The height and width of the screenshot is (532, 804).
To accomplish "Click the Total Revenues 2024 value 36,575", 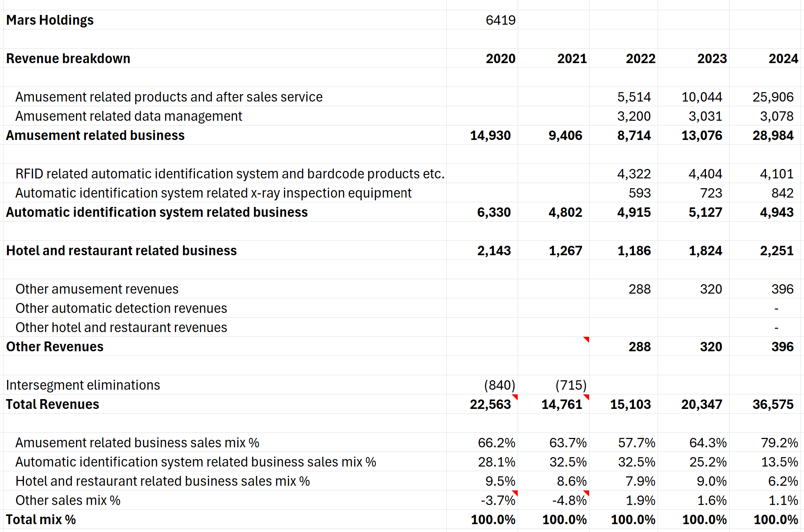I will (x=773, y=404).
